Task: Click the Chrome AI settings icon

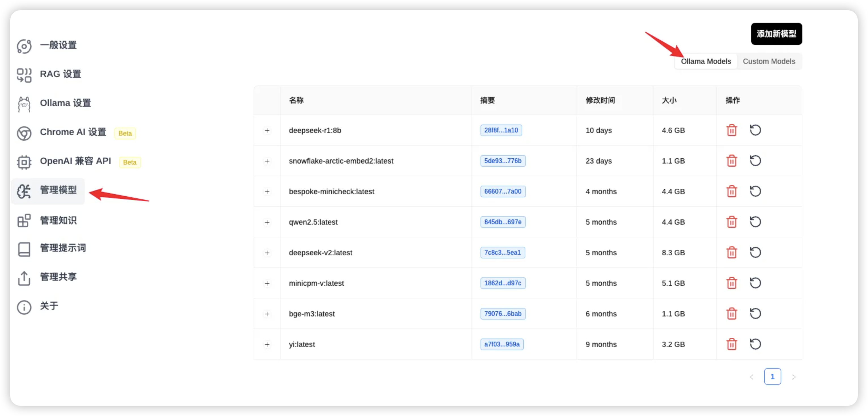Action: [x=24, y=133]
